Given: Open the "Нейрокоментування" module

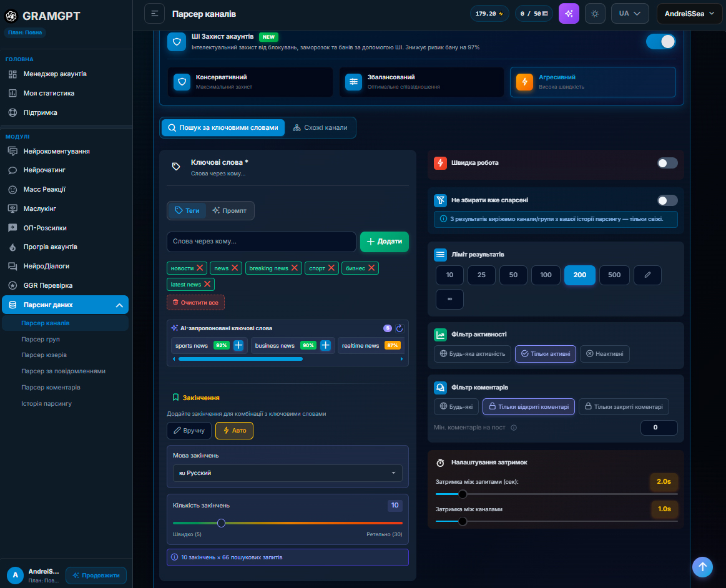Looking at the screenshot, I should tap(56, 152).
